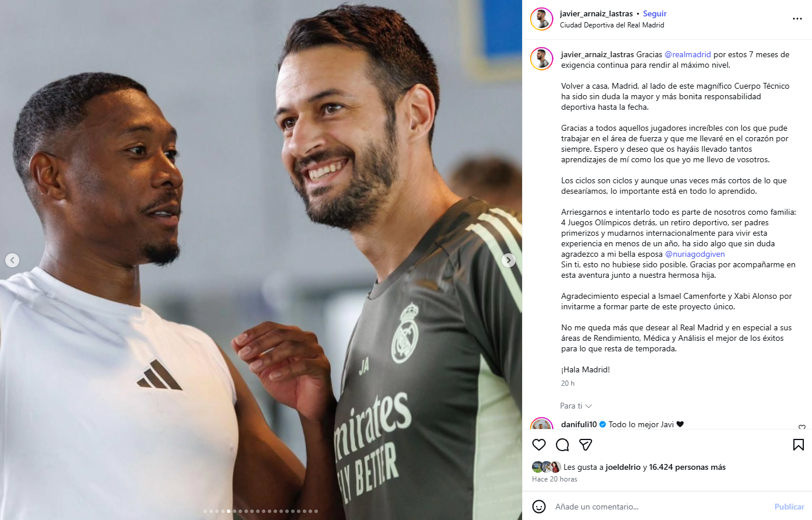812x520 pixels.
Task: Open javier_arnaiz_lastras header profile avatar
Action: [x=542, y=19]
